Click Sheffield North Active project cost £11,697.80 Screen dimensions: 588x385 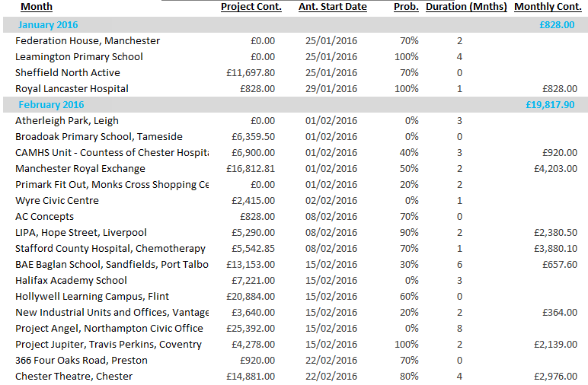click(251, 73)
